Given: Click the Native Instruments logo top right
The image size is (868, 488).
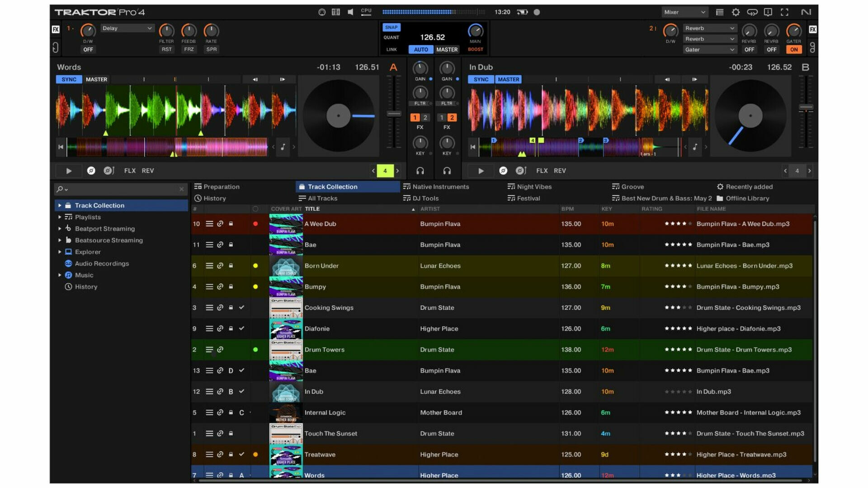Looking at the screenshot, I should [x=806, y=12].
